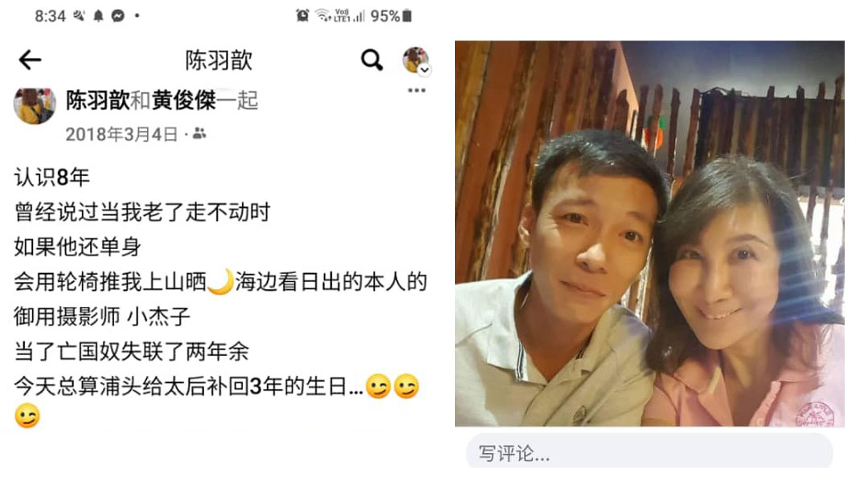This screenshot has height=482, width=868.
Task: Open search with the magnifying glass icon
Action: (372, 59)
